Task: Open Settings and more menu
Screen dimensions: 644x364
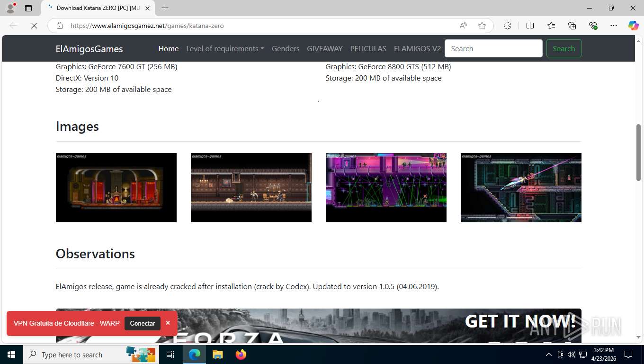Action: tap(613, 26)
